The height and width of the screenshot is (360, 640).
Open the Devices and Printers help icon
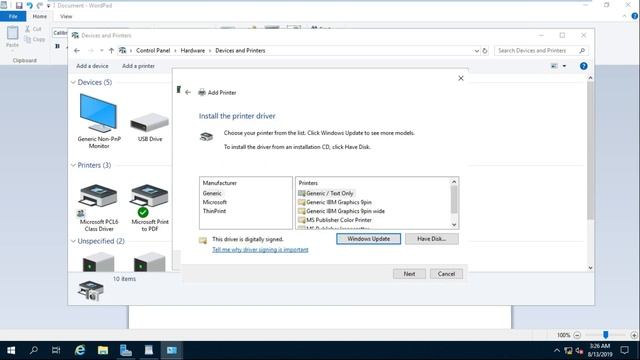(x=584, y=66)
